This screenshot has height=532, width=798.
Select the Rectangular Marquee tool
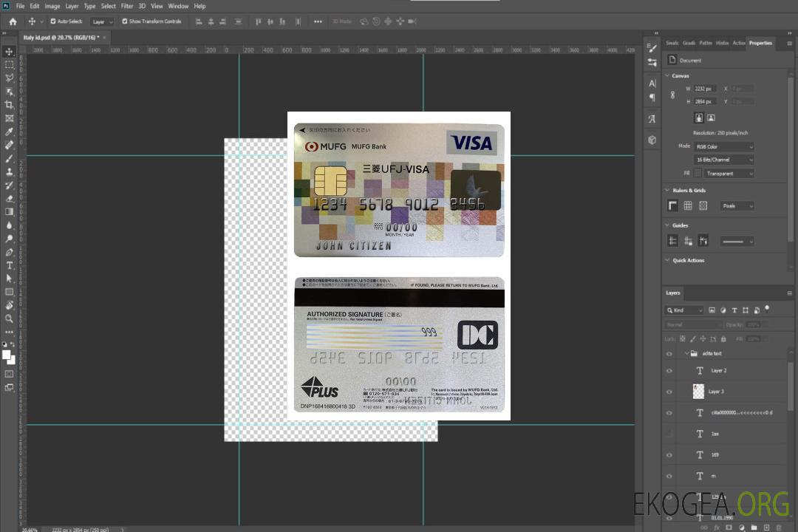[9, 65]
